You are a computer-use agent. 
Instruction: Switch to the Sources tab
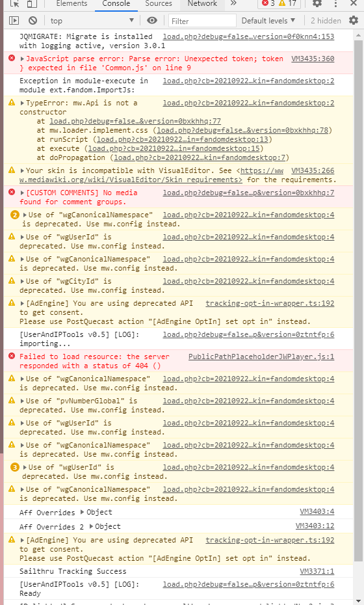click(x=159, y=3)
